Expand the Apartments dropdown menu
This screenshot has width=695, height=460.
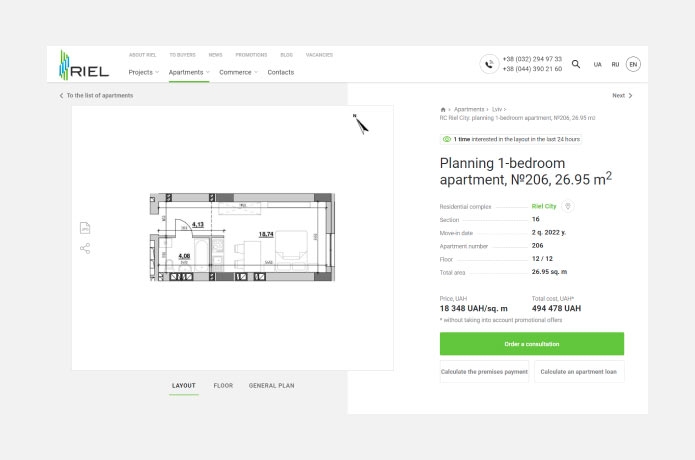188,72
